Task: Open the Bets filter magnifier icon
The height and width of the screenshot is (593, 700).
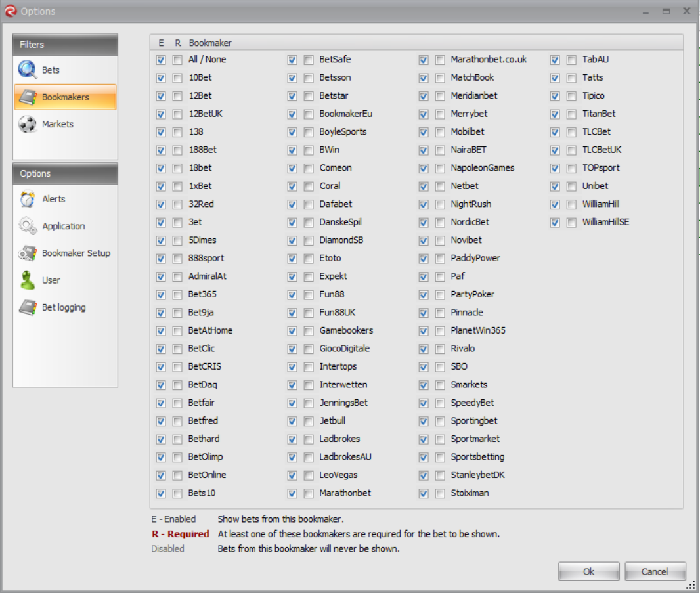Action: coord(28,70)
